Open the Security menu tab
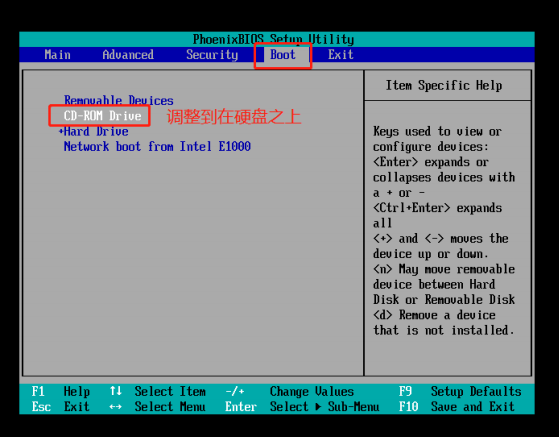Screen dimensions: 559x437 (212, 55)
